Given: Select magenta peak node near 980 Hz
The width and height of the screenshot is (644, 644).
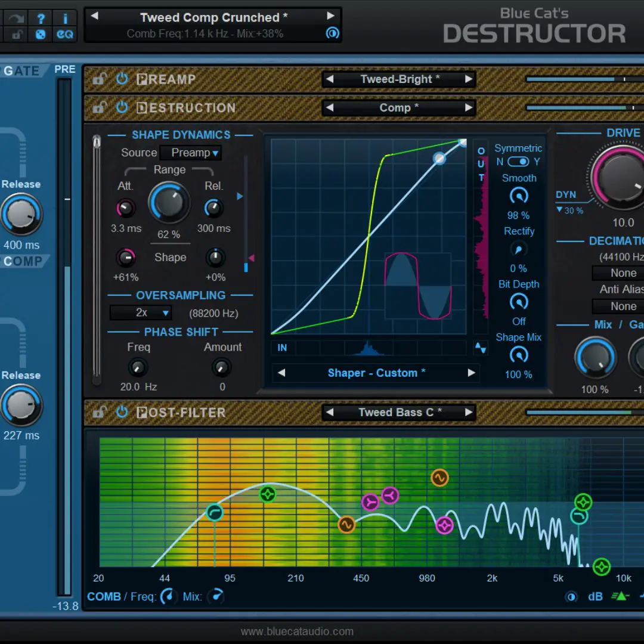Looking at the screenshot, I should 444,525.
